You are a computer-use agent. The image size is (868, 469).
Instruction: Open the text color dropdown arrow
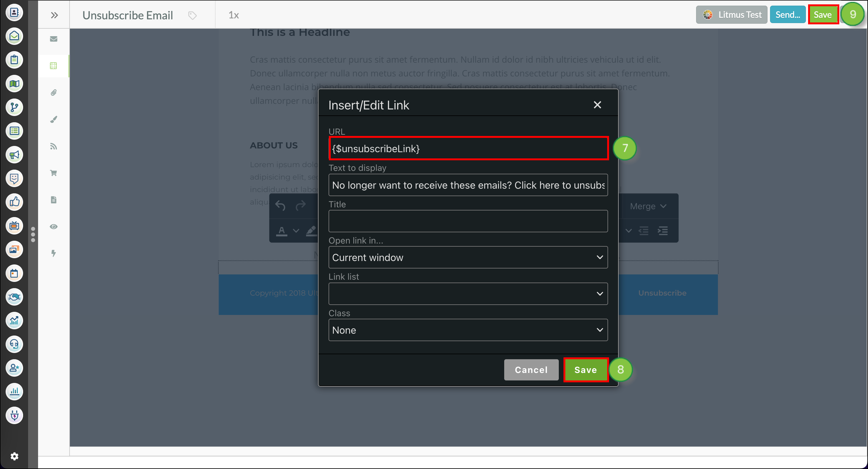[x=296, y=231]
